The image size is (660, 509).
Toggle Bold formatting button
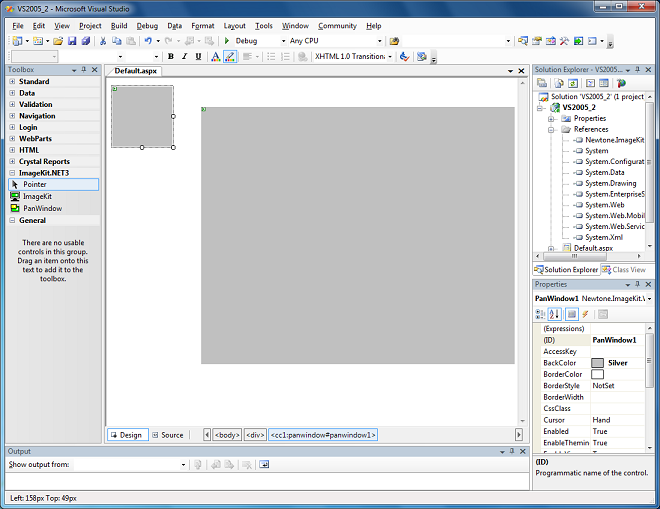click(170, 56)
